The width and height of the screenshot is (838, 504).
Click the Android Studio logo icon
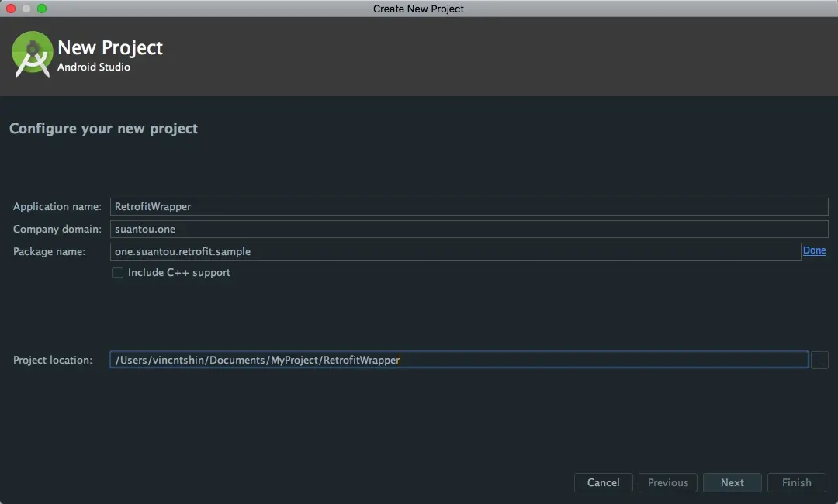(x=32, y=54)
